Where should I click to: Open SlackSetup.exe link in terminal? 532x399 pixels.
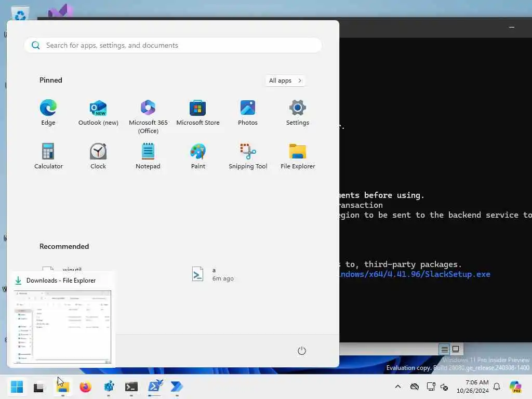[x=415, y=274]
